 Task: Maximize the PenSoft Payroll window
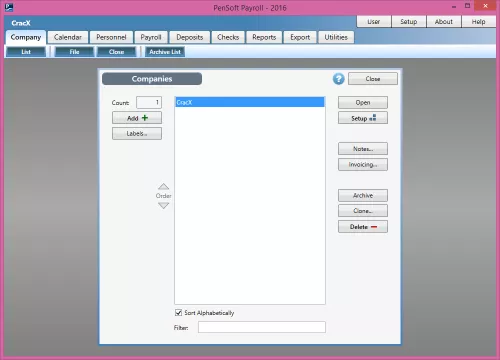[467, 6]
